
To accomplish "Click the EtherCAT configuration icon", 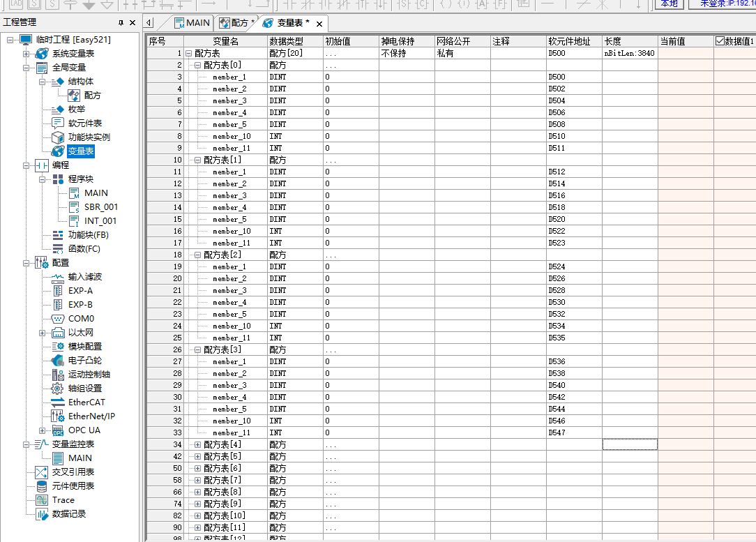I will pyautogui.click(x=58, y=402).
